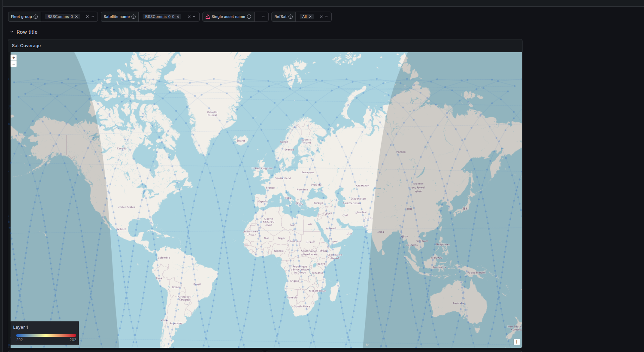Viewport: 644px width, 352px height.
Task: Remove the BSSComms_0_0 satellite tag
Action: (x=178, y=17)
